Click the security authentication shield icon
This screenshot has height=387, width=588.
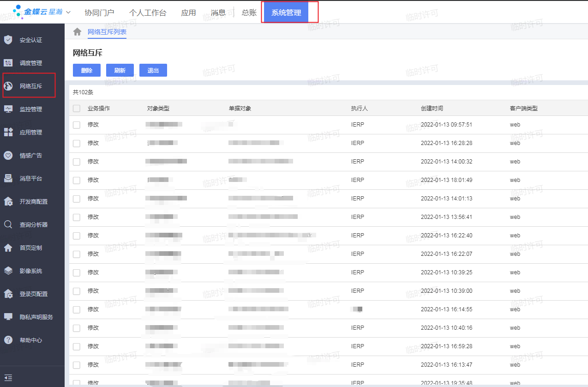(x=8, y=40)
